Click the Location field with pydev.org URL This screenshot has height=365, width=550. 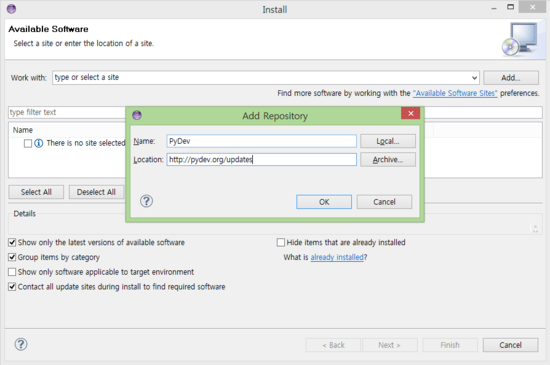click(262, 160)
